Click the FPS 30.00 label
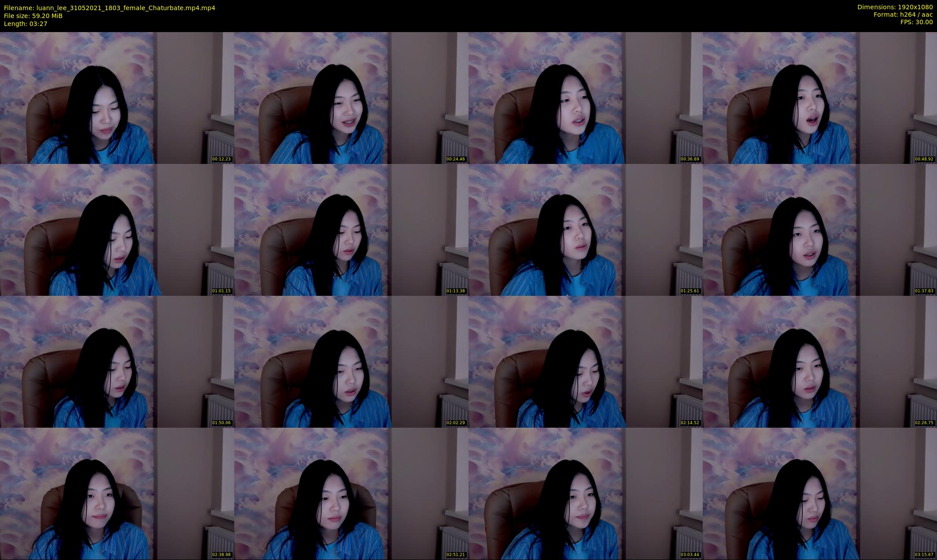The width and height of the screenshot is (937, 560). [x=916, y=22]
